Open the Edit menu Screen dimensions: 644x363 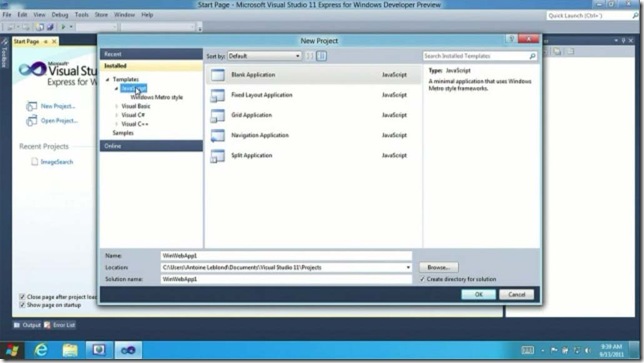pos(22,15)
